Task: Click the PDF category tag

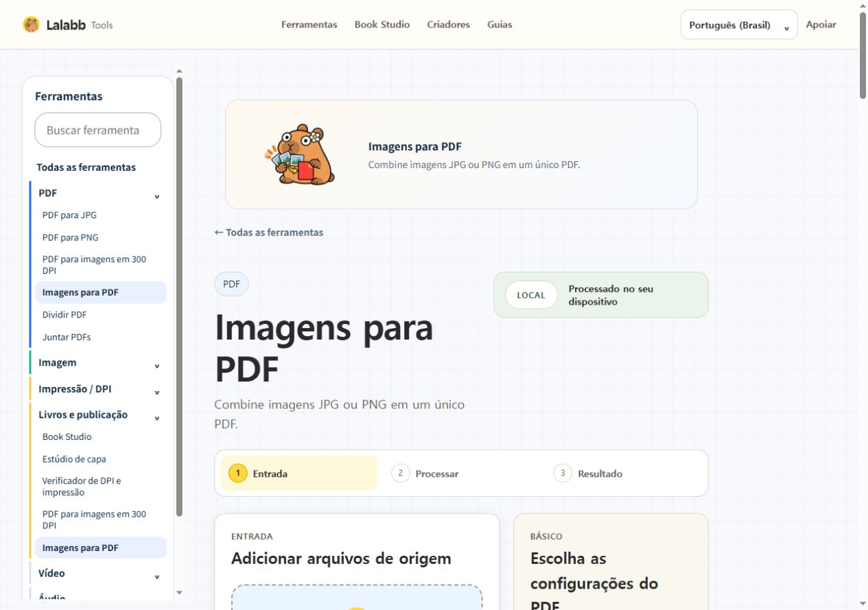Action: coord(231,284)
